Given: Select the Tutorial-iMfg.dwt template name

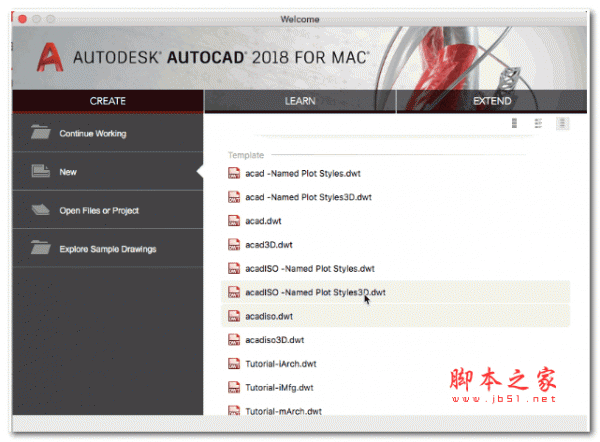Looking at the screenshot, I should pyautogui.click(x=279, y=387).
